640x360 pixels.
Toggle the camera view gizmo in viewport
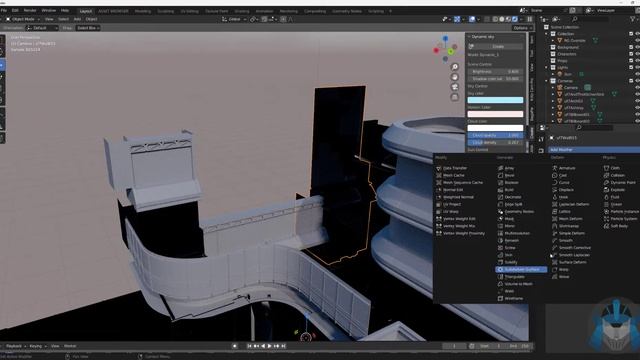tap(455, 87)
